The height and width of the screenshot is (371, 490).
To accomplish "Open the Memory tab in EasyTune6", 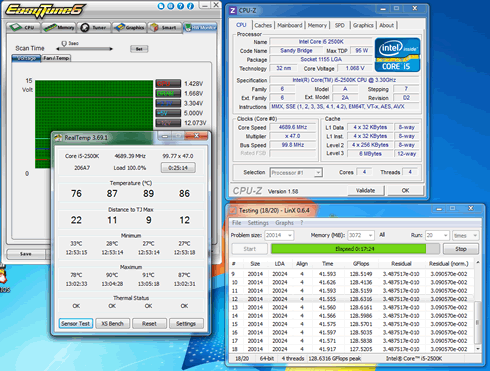I will tap(59, 27).
